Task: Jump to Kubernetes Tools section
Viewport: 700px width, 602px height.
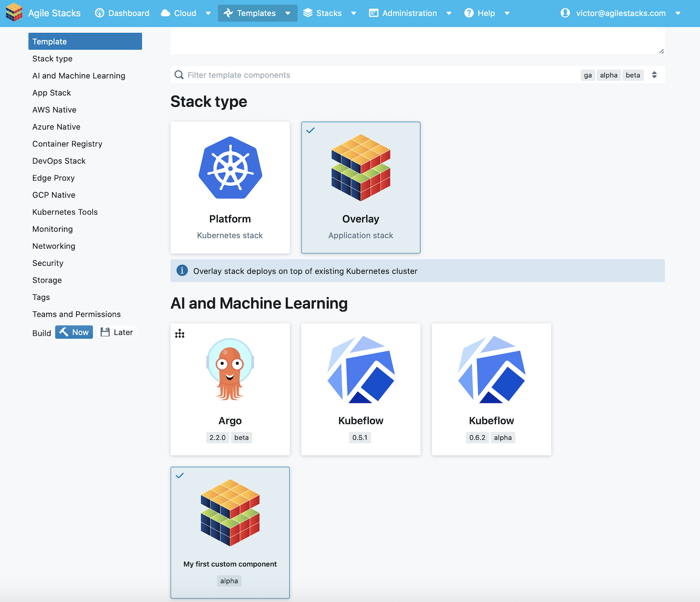Action: click(65, 212)
